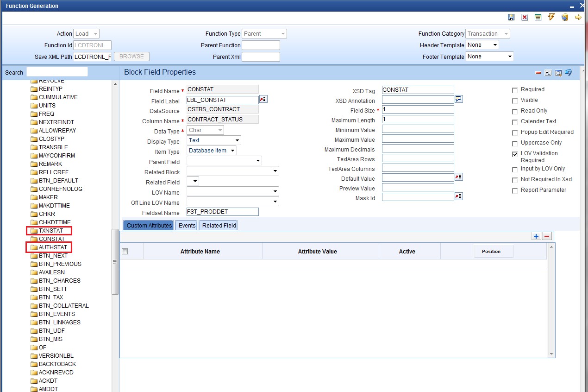588x392 pixels.
Task: Click the yellow right arrow icon
Action: [x=578, y=17]
